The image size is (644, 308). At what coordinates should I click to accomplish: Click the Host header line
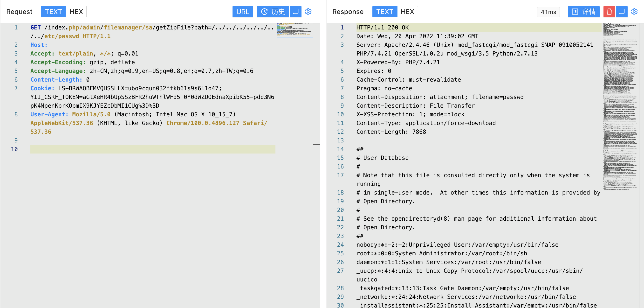[39, 45]
